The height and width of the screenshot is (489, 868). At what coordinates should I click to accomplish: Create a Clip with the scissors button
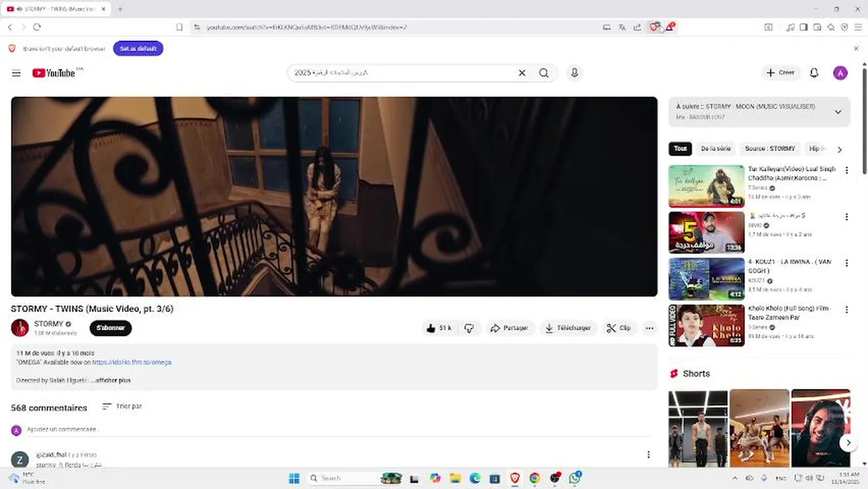pos(619,328)
